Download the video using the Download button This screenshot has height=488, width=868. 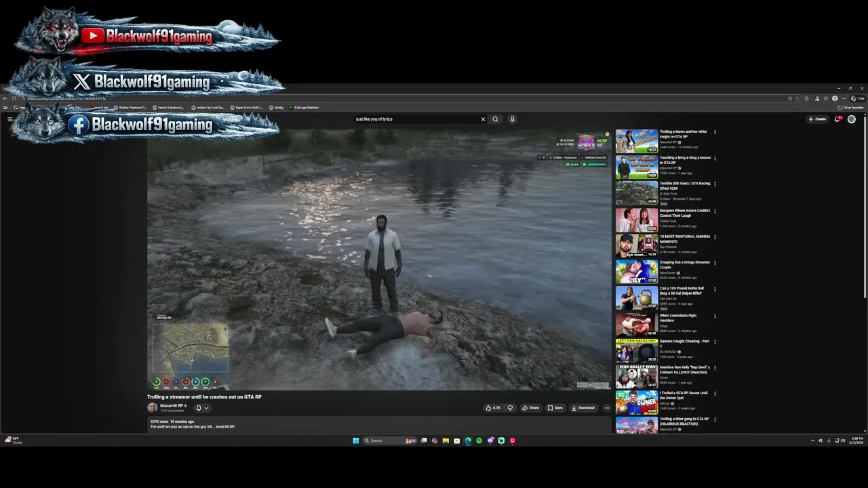[x=583, y=408]
